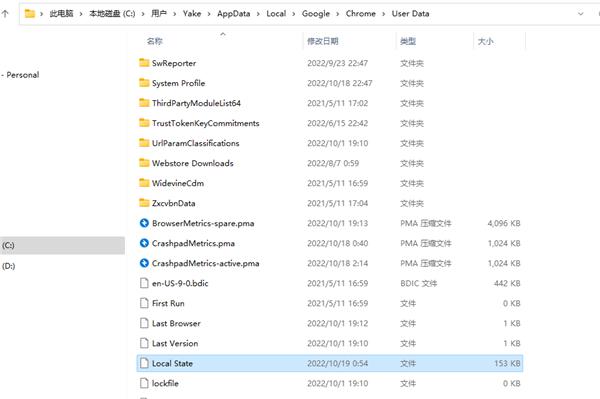Click the address bar folder icon
This screenshot has height=399, width=600.
coord(29,14)
